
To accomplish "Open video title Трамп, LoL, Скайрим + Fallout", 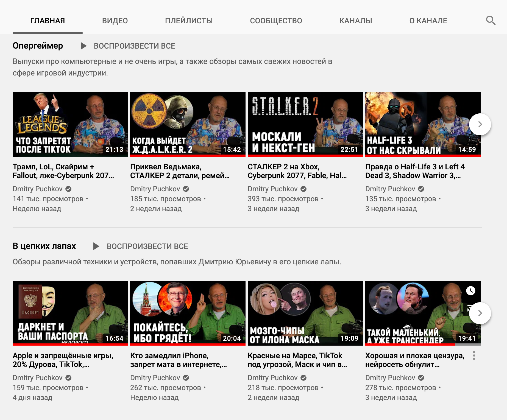I will (x=63, y=171).
